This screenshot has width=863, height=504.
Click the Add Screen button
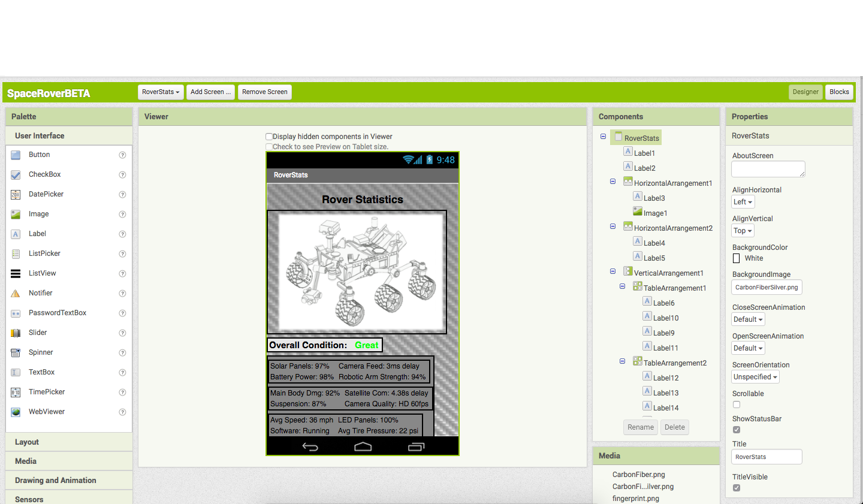click(210, 92)
